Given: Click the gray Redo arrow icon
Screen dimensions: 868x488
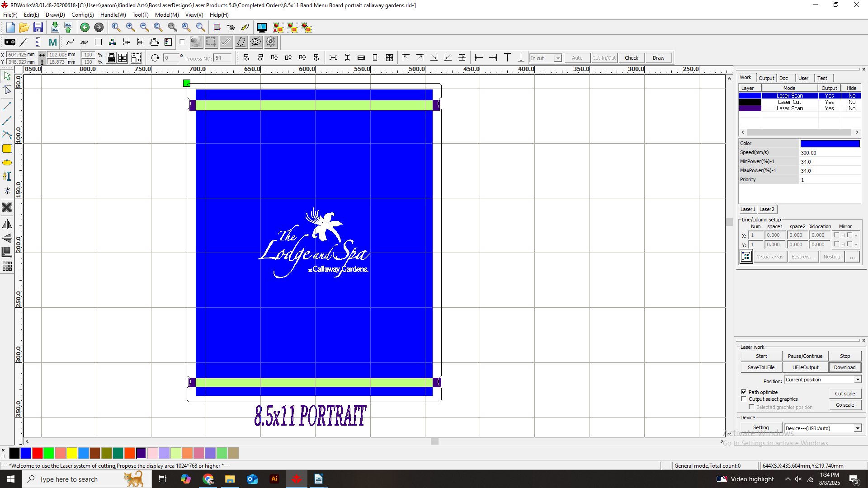Looking at the screenshot, I should 99,28.
